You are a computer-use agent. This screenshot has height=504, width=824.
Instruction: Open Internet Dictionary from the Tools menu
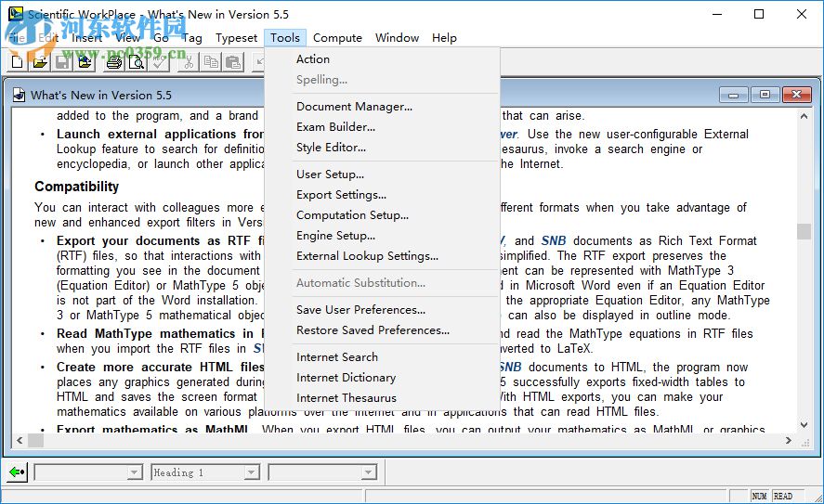tap(382, 378)
